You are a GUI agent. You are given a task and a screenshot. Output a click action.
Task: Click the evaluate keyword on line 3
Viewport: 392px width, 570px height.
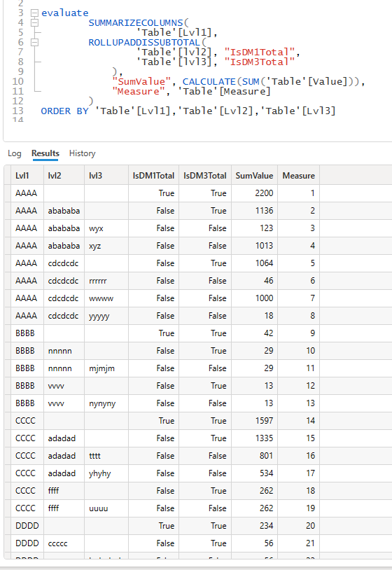click(65, 13)
